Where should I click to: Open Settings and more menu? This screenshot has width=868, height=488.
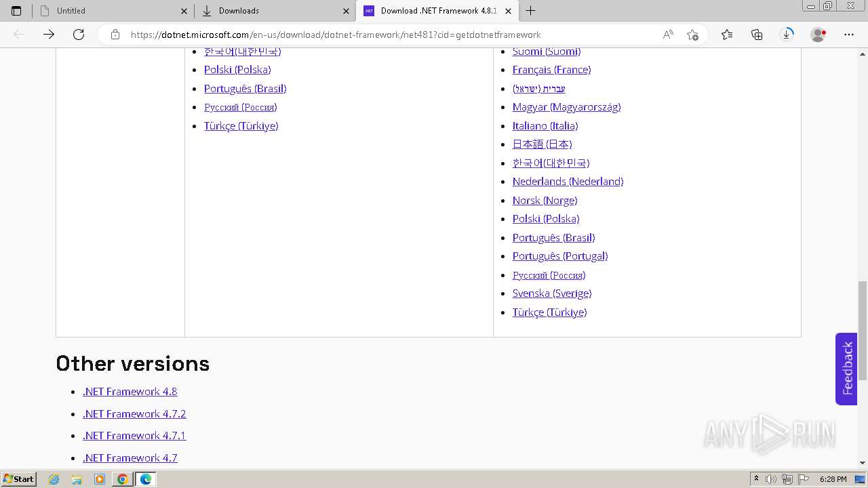(x=849, y=35)
